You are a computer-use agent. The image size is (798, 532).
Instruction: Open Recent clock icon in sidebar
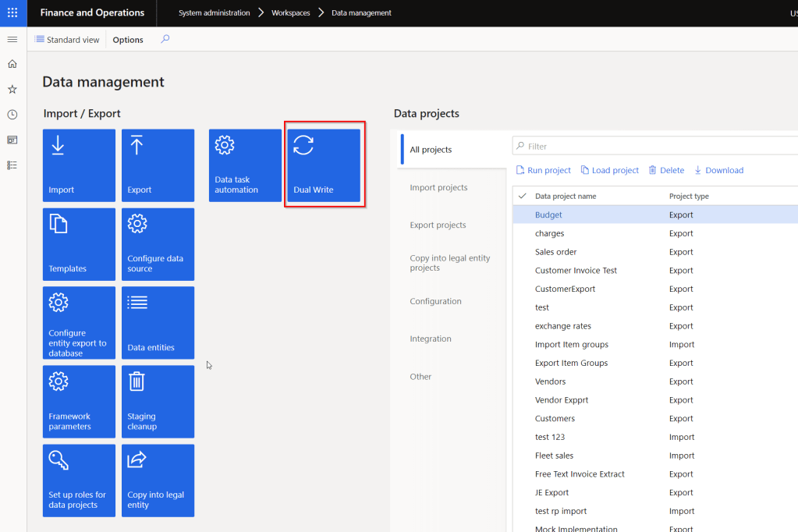[x=12, y=115]
